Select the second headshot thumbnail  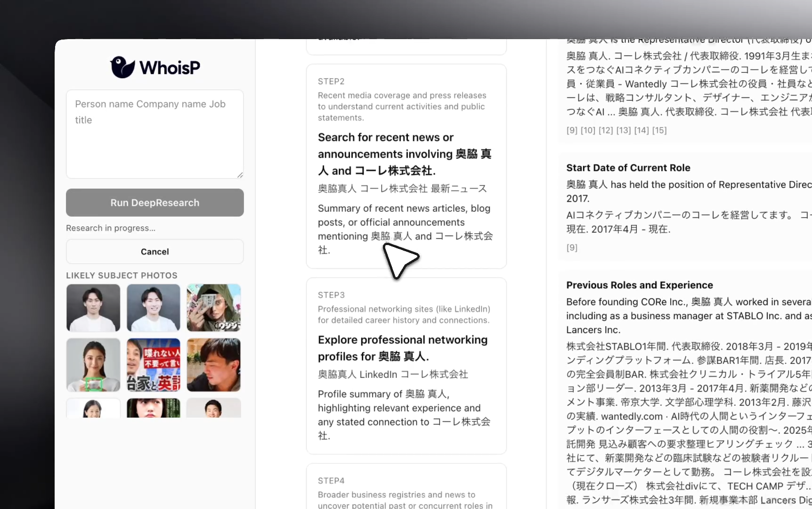pyautogui.click(x=153, y=308)
